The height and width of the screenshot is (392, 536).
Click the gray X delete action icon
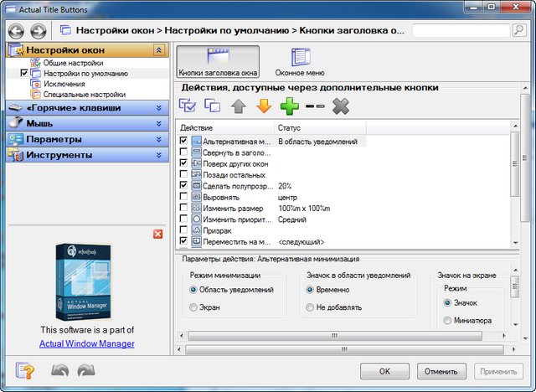(x=340, y=106)
